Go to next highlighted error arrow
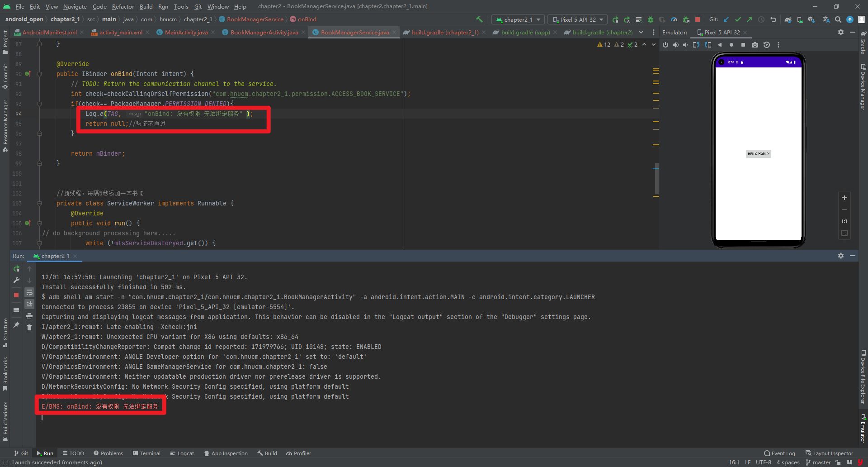Image resolution: width=868 pixels, height=467 pixels. click(654, 44)
